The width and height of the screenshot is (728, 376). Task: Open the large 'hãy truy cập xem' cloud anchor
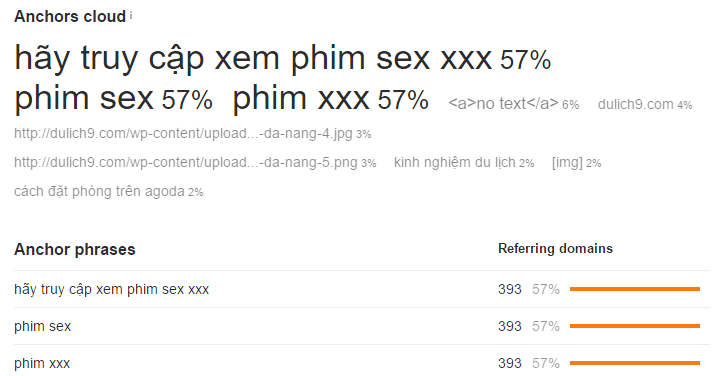[x=253, y=58]
